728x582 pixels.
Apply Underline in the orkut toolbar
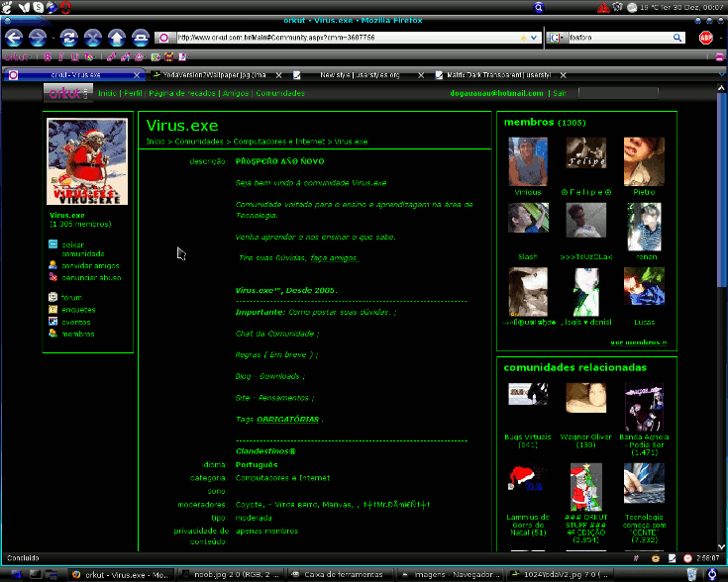tap(74, 57)
